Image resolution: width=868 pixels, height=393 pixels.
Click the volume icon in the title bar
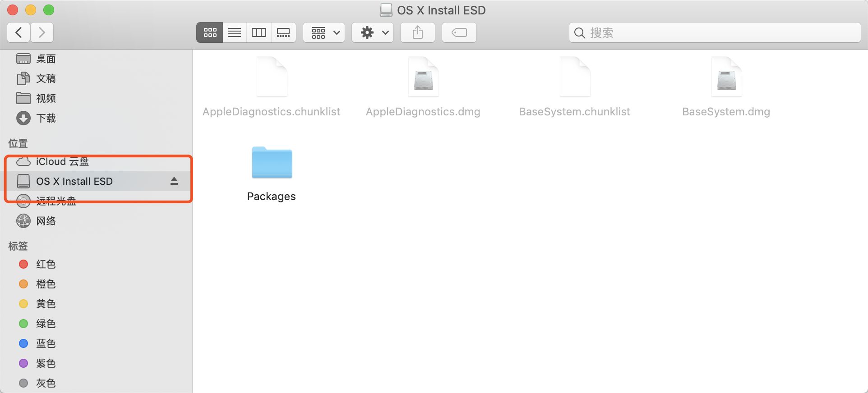(386, 10)
